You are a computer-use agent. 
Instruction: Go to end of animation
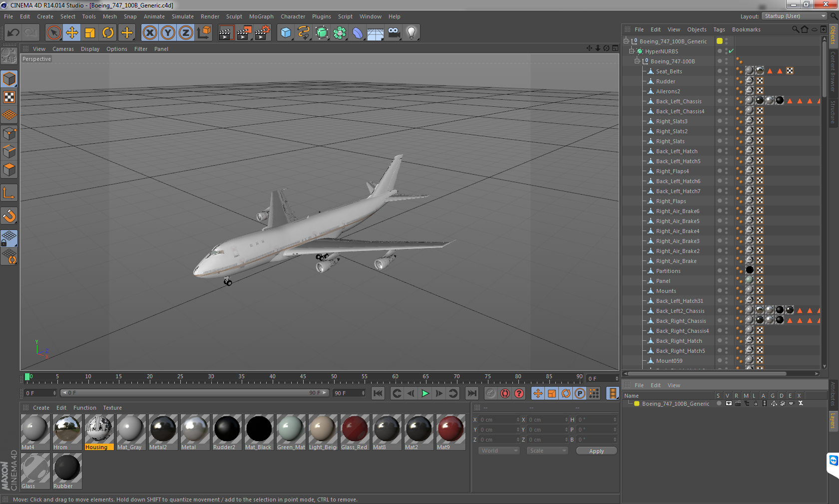(x=471, y=393)
